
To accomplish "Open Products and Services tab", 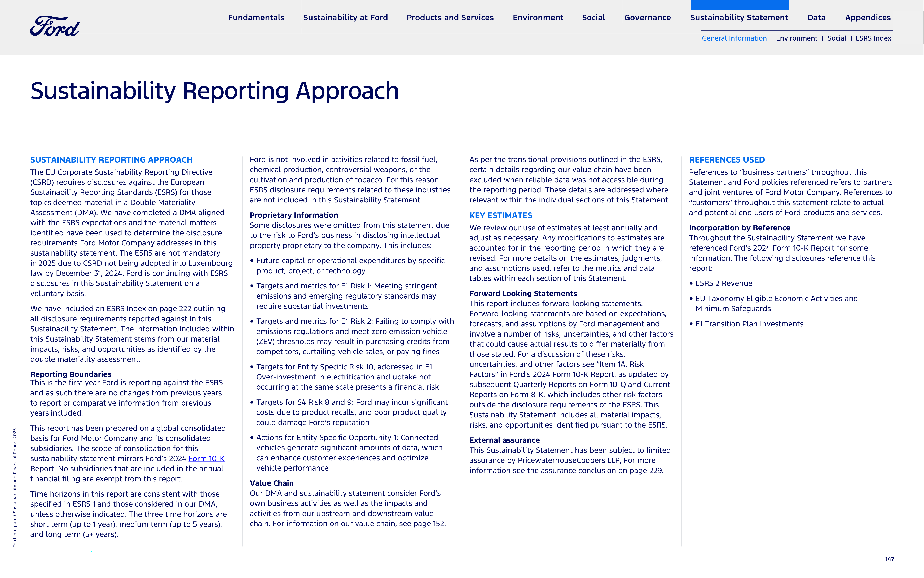I will tap(450, 18).
